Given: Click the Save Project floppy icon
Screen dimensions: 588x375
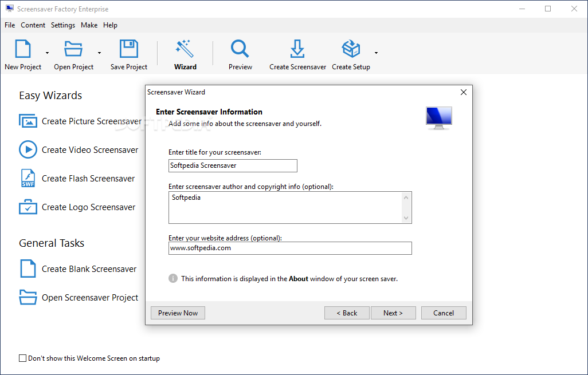Looking at the screenshot, I should click(x=128, y=49).
